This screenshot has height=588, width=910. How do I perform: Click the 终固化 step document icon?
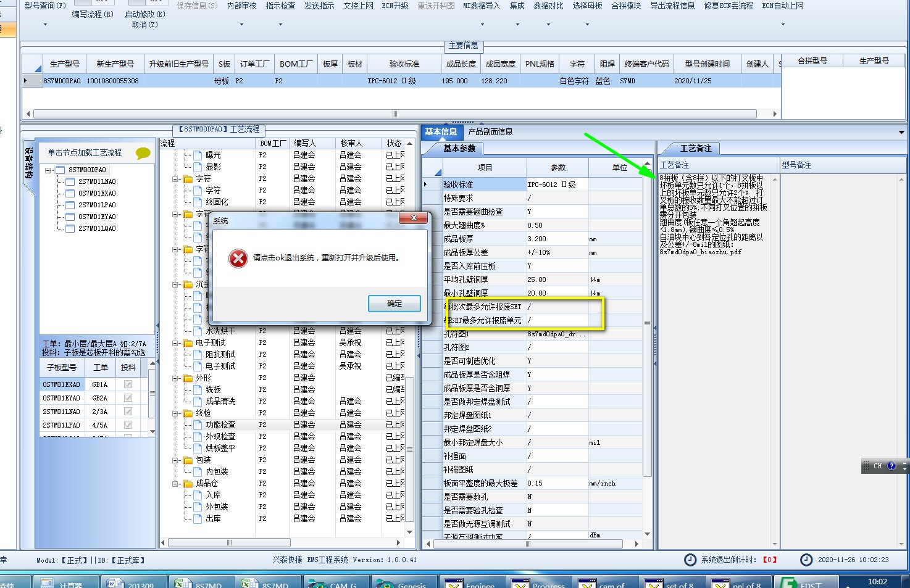pyautogui.click(x=198, y=202)
